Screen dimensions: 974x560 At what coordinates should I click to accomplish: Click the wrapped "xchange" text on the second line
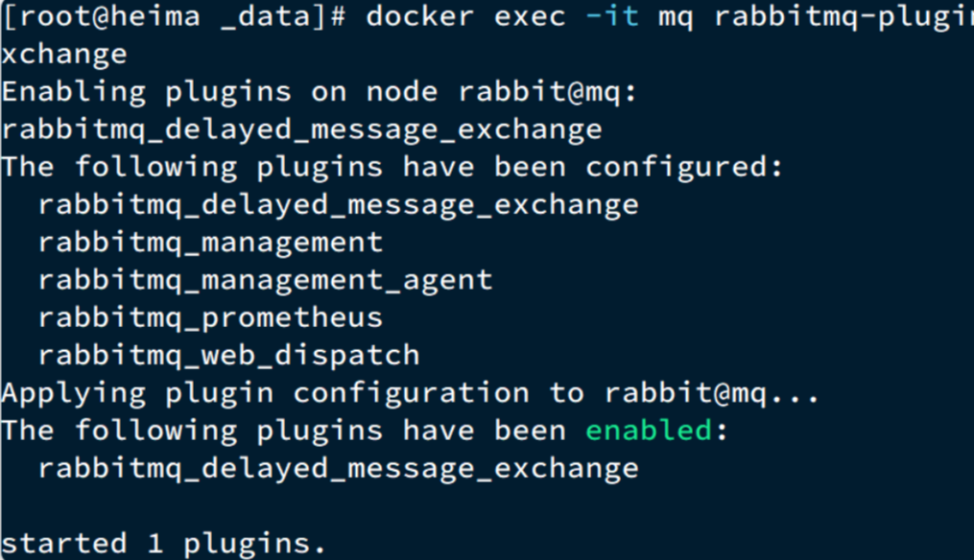point(64,54)
